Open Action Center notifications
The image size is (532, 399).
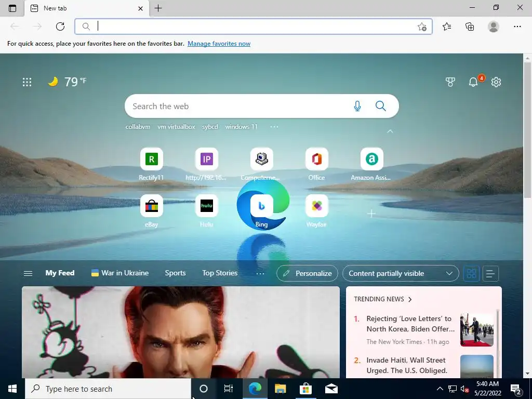516,389
